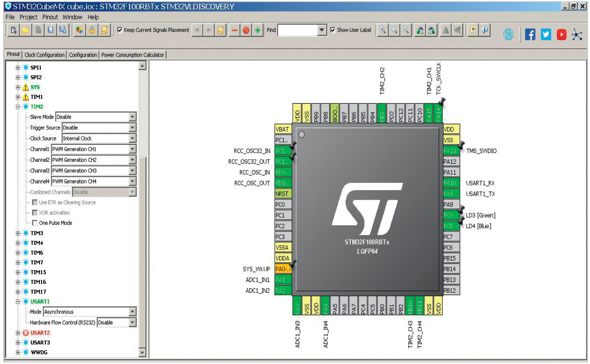Viewport: 590px width, 364px height.
Task: Expand the SPI1 tree node
Action: pyautogui.click(x=18, y=68)
